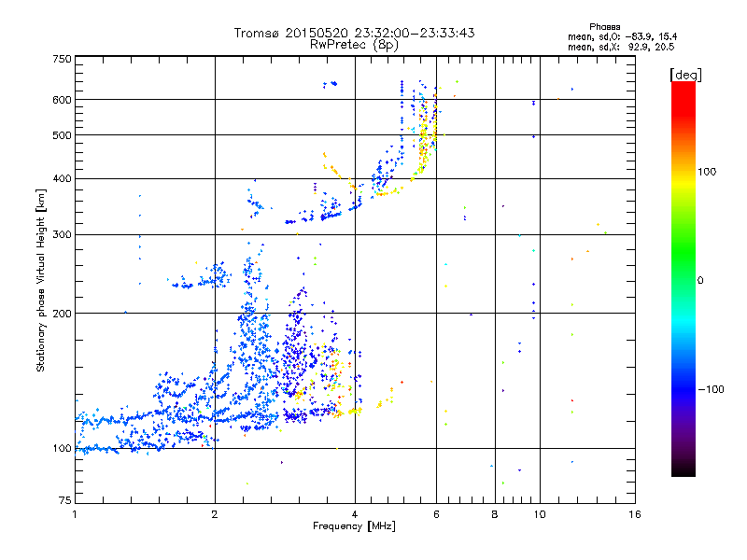Click the x-axis tick label '1'
Image resolution: width=747 pixels, height=560 pixels.
click(x=75, y=514)
